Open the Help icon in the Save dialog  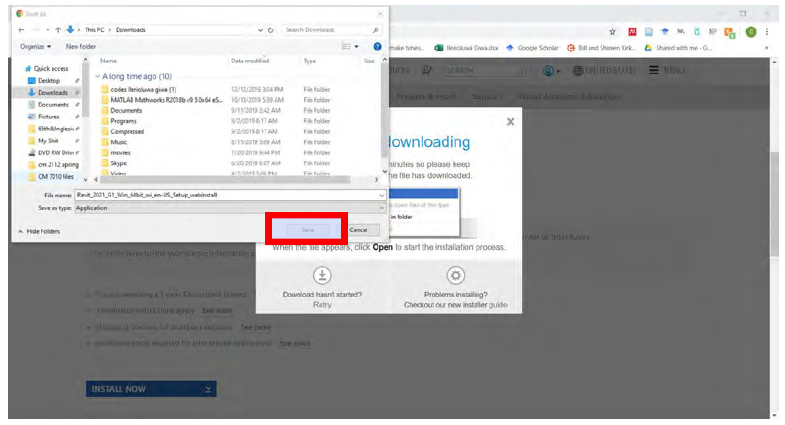pos(377,46)
